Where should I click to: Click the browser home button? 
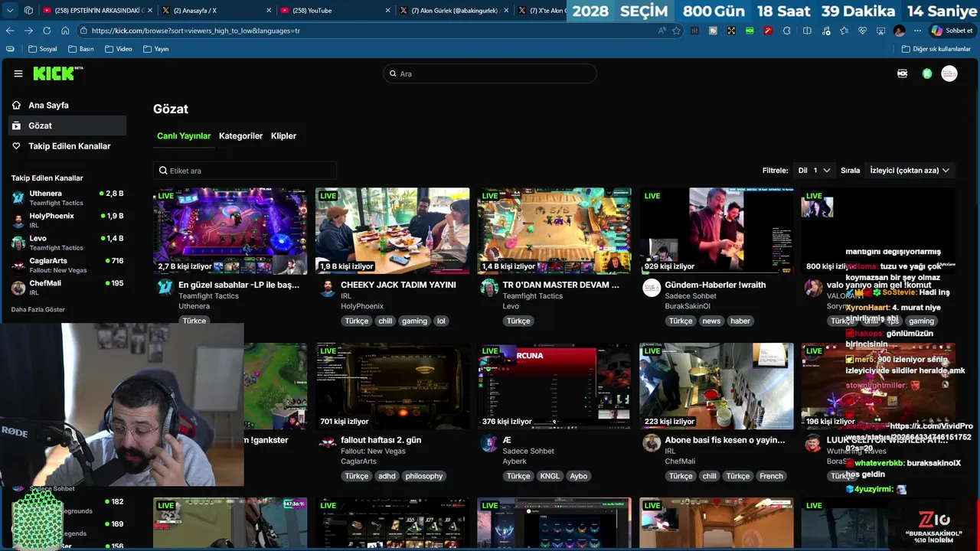pos(65,31)
